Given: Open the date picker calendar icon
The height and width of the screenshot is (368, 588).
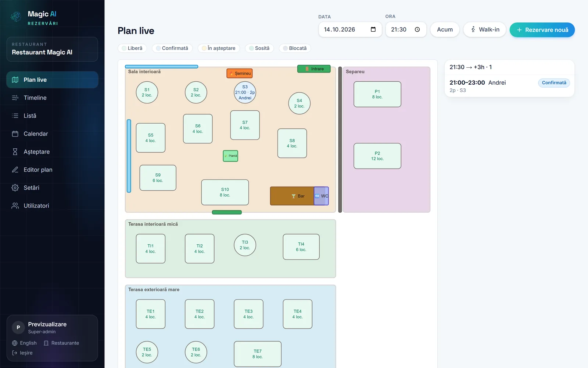Looking at the screenshot, I should point(373,29).
